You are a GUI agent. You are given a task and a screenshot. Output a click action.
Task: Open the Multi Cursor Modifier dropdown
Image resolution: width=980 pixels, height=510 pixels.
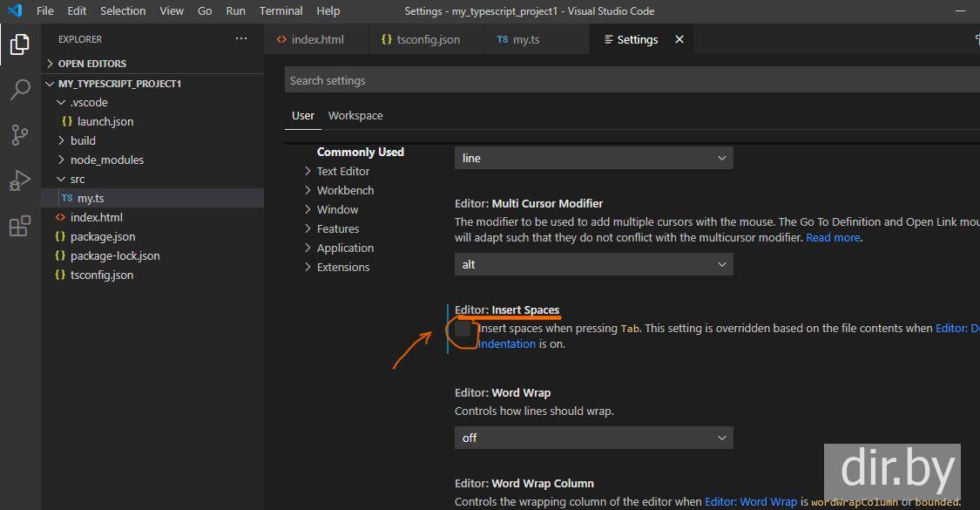click(x=593, y=264)
